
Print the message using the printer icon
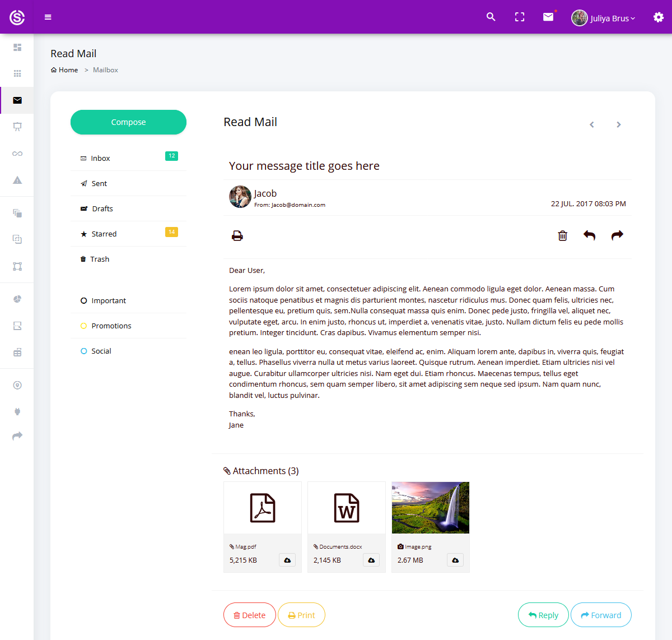pyautogui.click(x=237, y=235)
